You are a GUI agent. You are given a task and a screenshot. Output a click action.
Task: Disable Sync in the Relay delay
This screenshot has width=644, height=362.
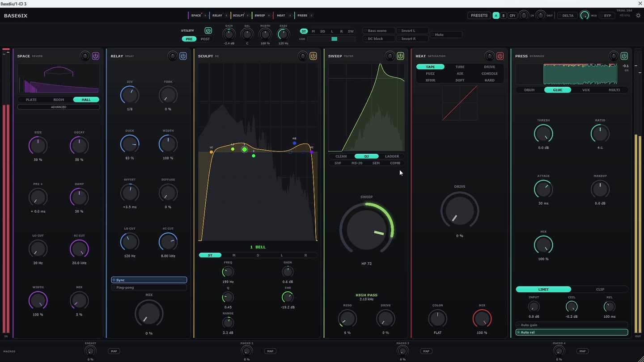coord(149,280)
